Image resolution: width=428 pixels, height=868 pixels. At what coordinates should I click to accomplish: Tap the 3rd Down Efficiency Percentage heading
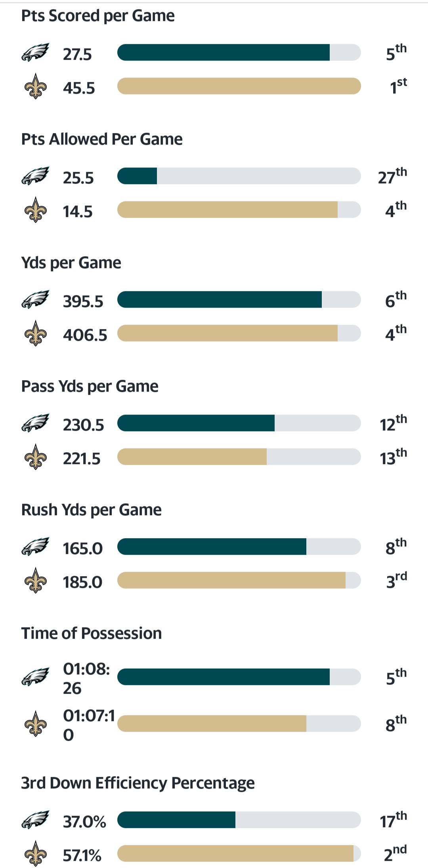138,783
